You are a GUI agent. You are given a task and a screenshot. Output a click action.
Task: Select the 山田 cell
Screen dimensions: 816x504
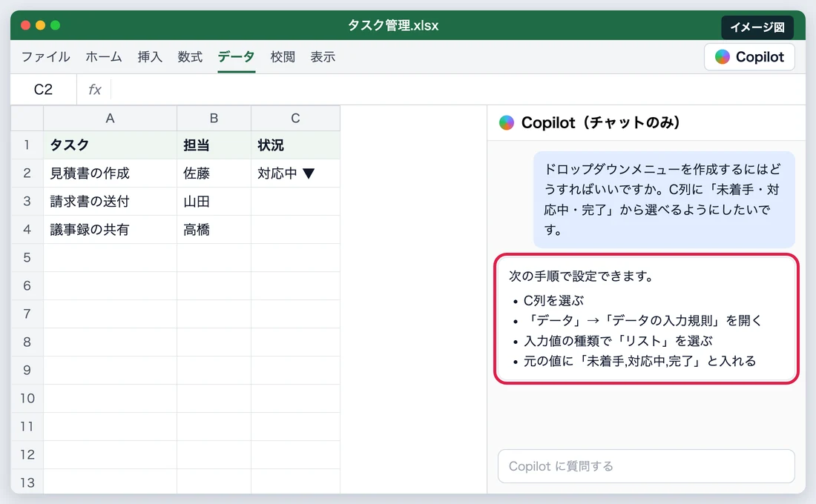214,202
